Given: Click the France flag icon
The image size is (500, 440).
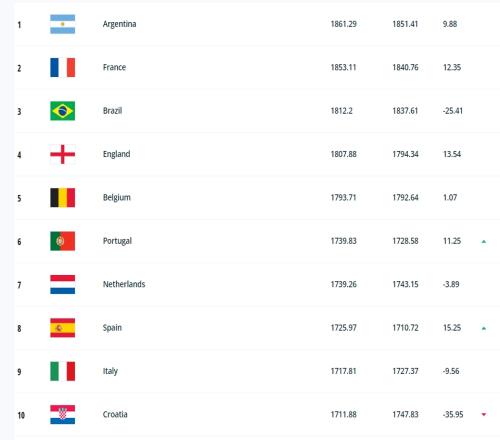Looking at the screenshot, I should click(63, 67).
